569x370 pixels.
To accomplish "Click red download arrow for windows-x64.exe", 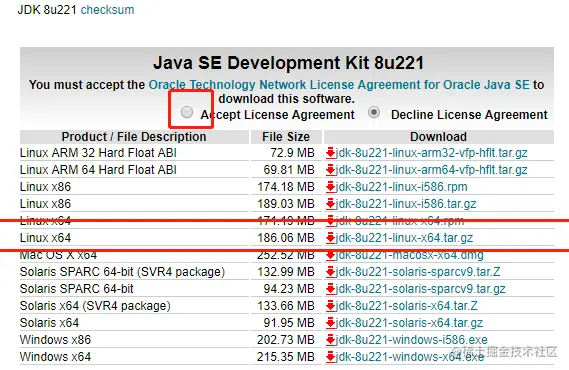I will (x=330, y=357).
